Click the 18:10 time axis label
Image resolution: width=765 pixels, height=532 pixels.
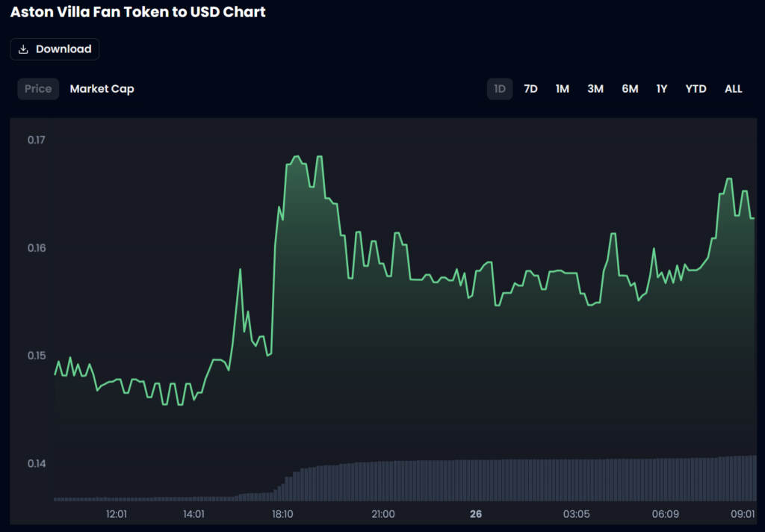[282, 514]
